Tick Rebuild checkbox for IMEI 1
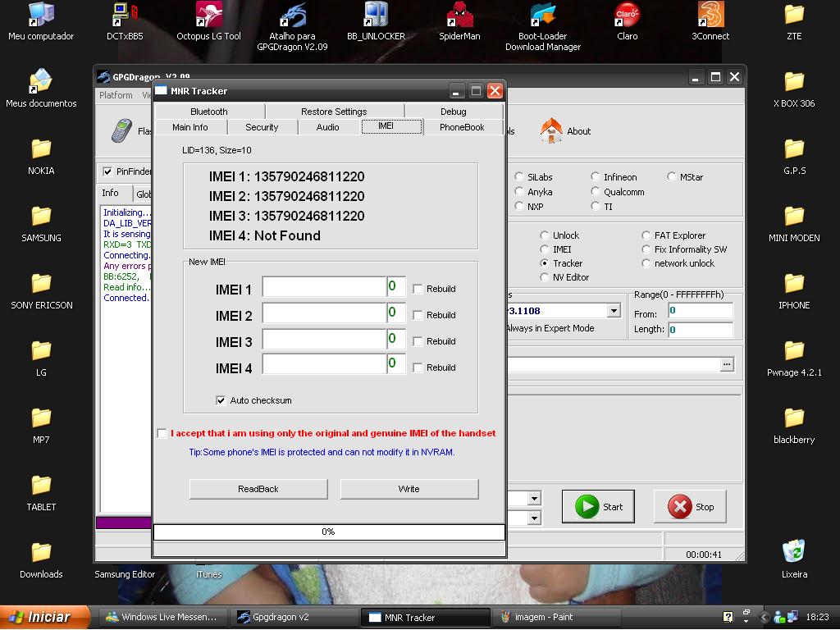This screenshot has width=840, height=630. [x=418, y=289]
